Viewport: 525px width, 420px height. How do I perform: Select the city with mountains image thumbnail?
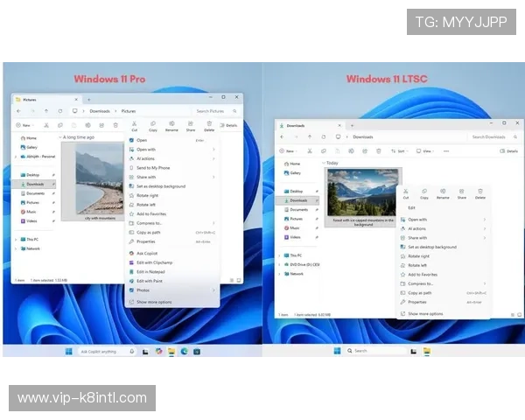click(98, 178)
